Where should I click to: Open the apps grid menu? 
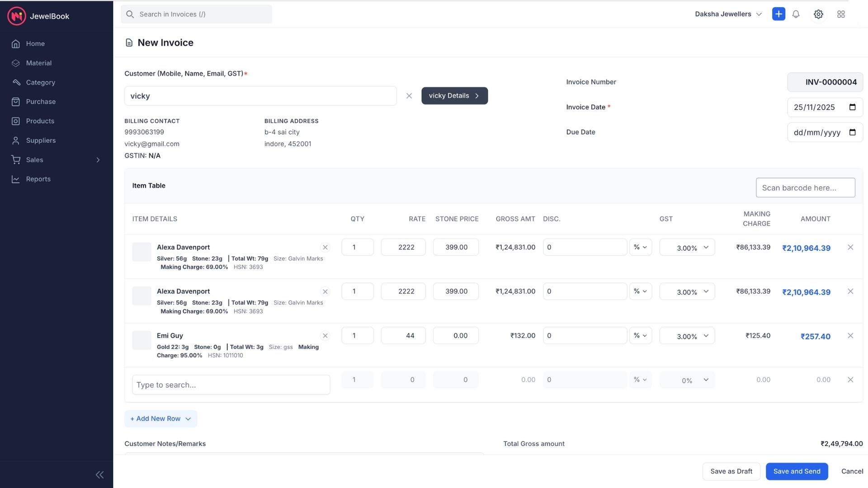841,14
